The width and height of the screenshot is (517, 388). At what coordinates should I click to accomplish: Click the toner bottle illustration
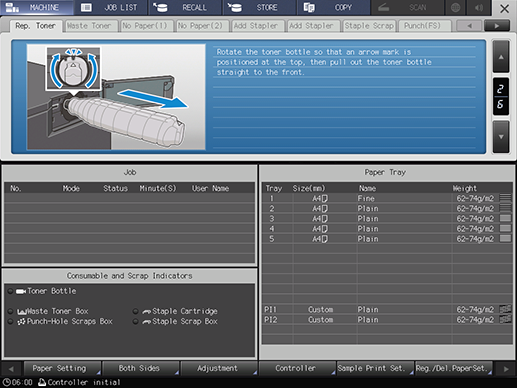point(116,97)
